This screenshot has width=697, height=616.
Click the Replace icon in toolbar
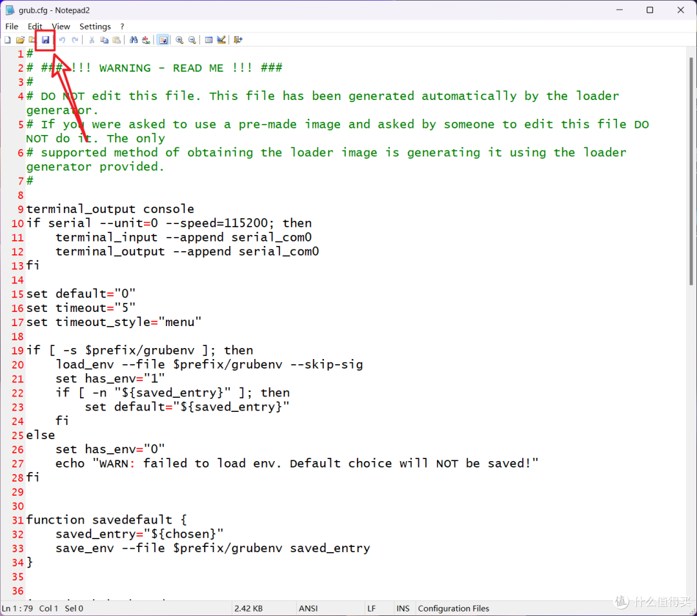pyautogui.click(x=146, y=40)
